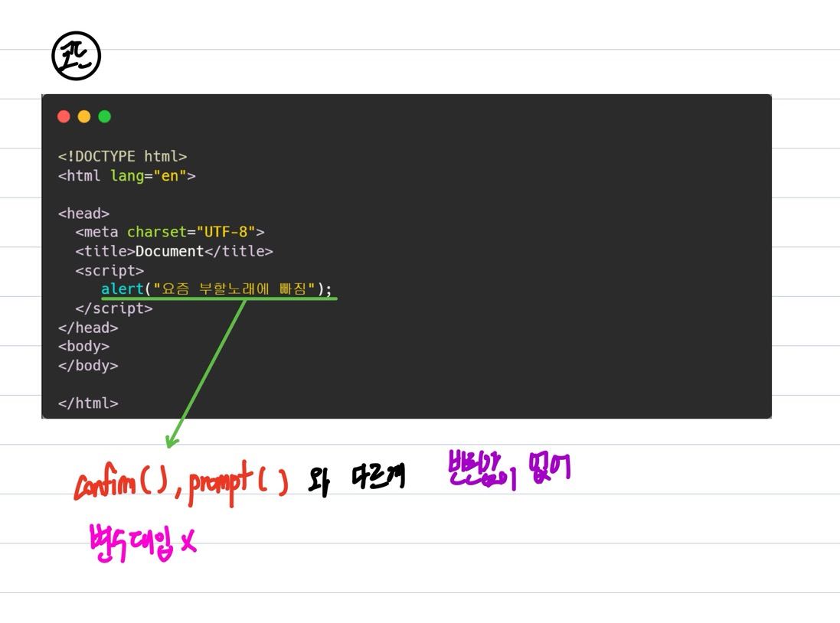
Task: Click the opening '<script>' tag
Action: click(x=109, y=270)
